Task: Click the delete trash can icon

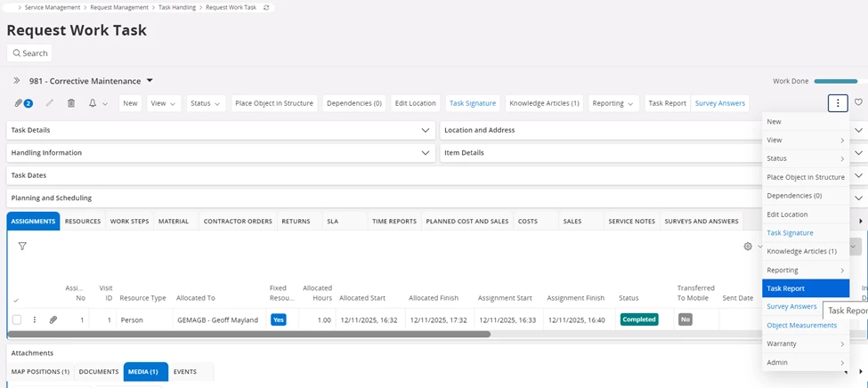Action: point(71,103)
